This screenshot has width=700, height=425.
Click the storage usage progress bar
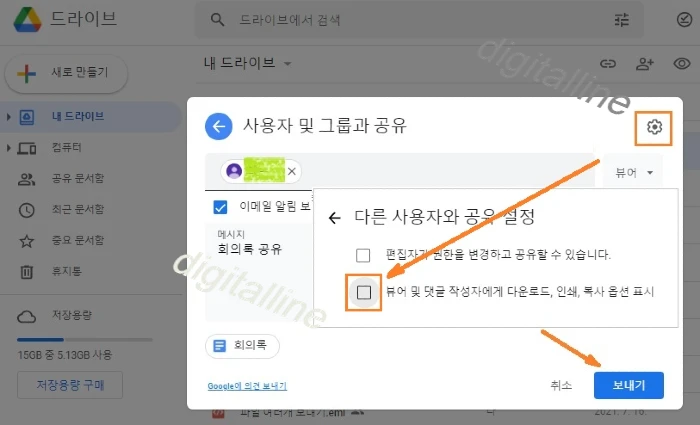[84, 340]
